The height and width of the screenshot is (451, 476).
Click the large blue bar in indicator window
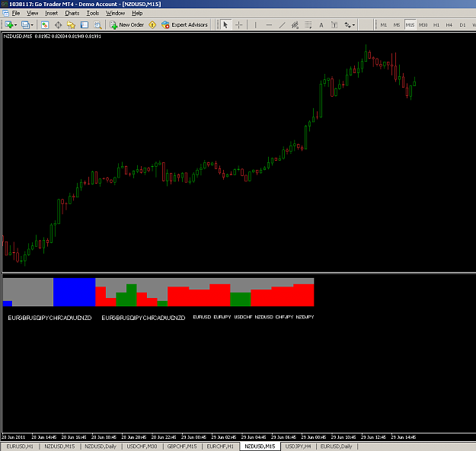tap(75, 292)
